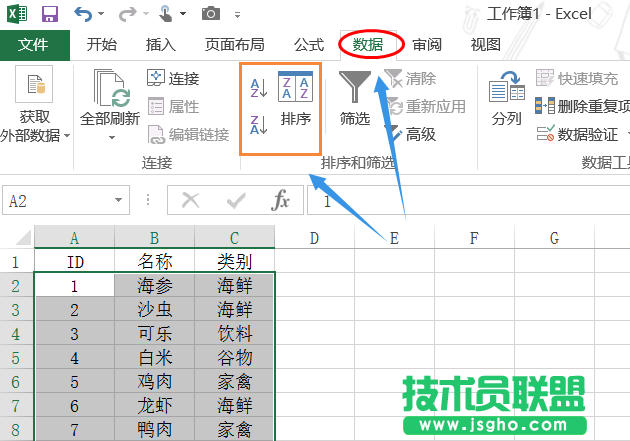Click the 全部刷新 refresh all icon

[111, 88]
